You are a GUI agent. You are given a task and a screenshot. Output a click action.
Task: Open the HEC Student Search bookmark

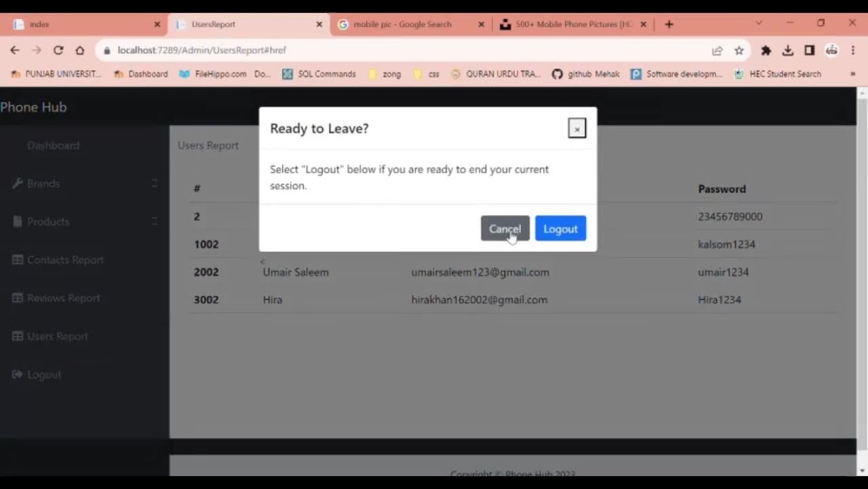click(x=778, y=74)
